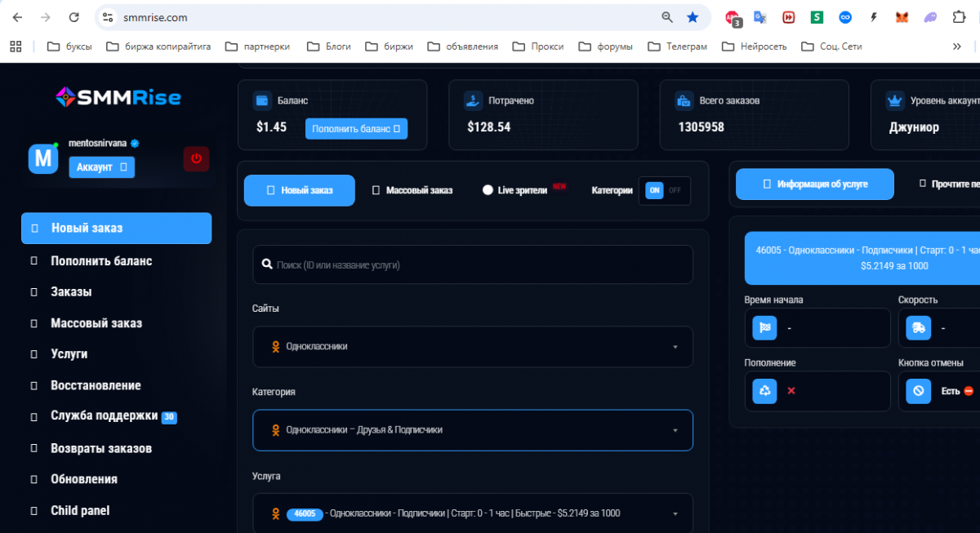Click the red power logout icon
This screenshot has width=980, height=533.
click(x=196, y=158)
